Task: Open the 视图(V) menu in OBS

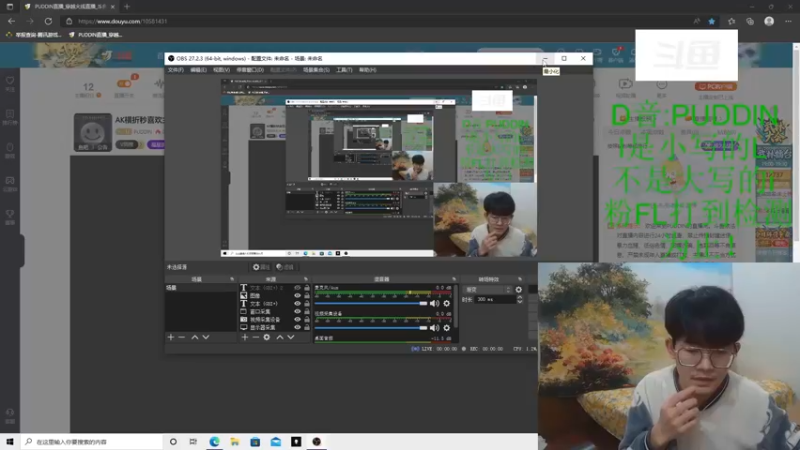Action: (221, 70)
